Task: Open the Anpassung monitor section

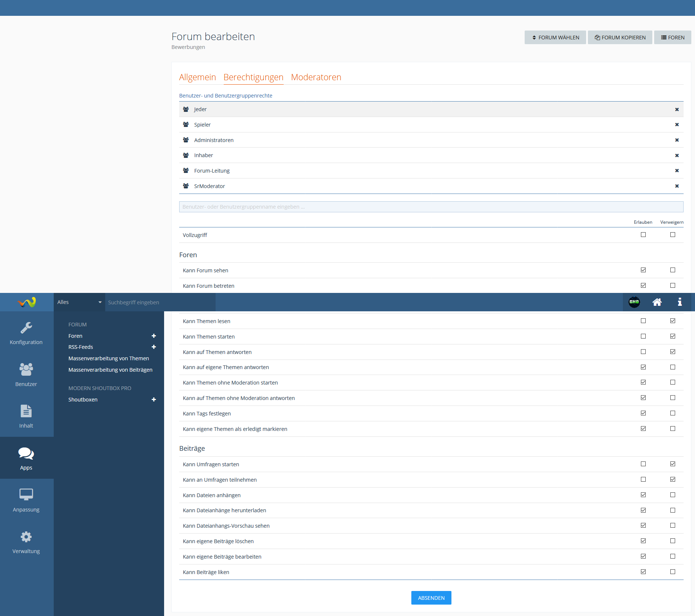Action: 26,500
